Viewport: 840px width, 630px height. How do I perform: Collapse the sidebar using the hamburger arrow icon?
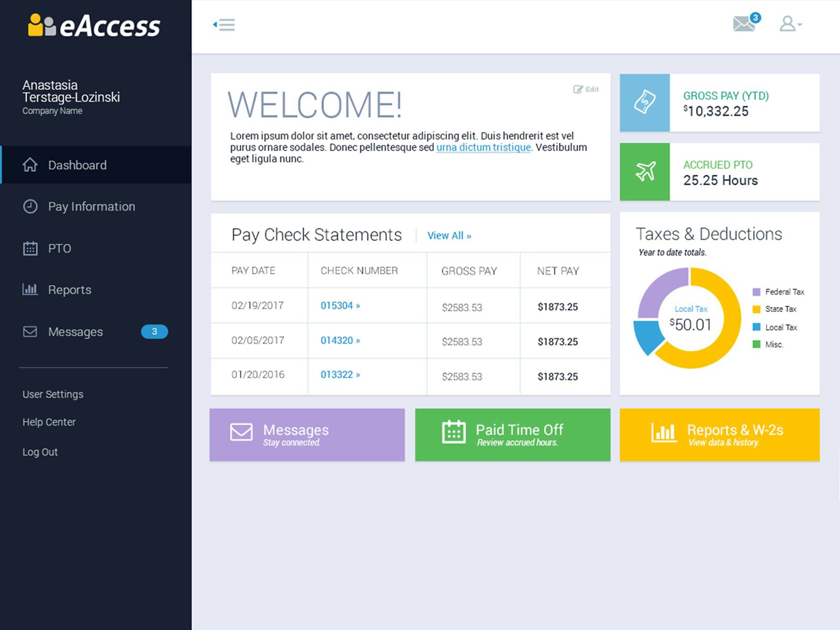click(224, 25)
